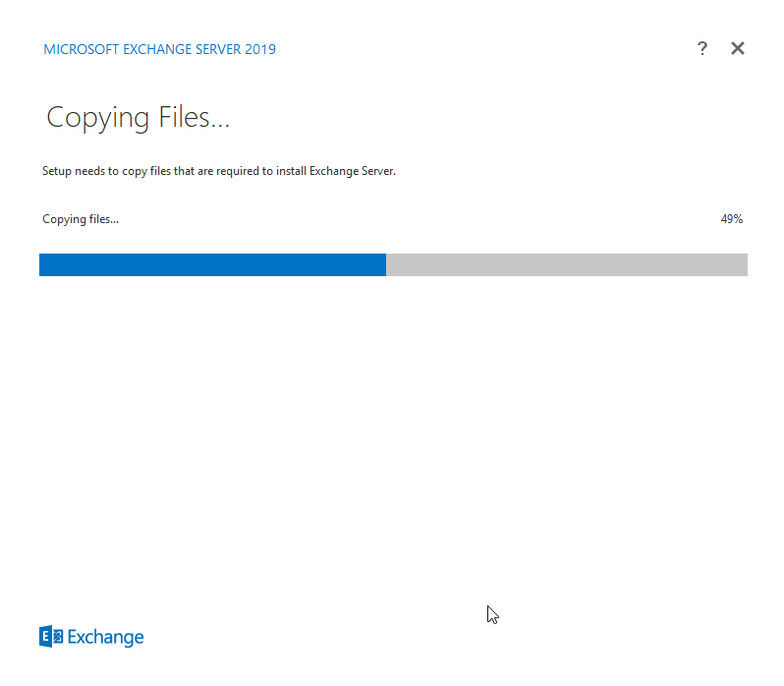The width and height of the screenshot is (784, 686).
Task: Click the copying files progress bar
Action: [393, 264]
